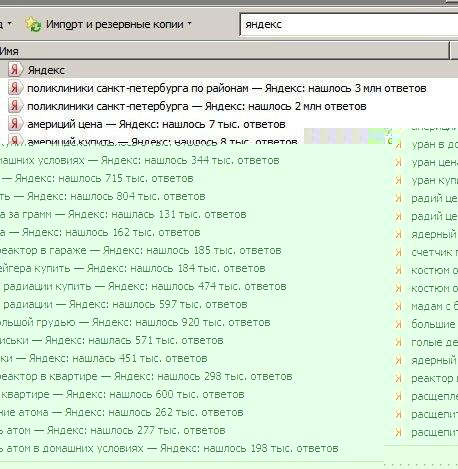Open the "голые де" entry in right list
The image size is (458, 469).
[x=434, y=342]
